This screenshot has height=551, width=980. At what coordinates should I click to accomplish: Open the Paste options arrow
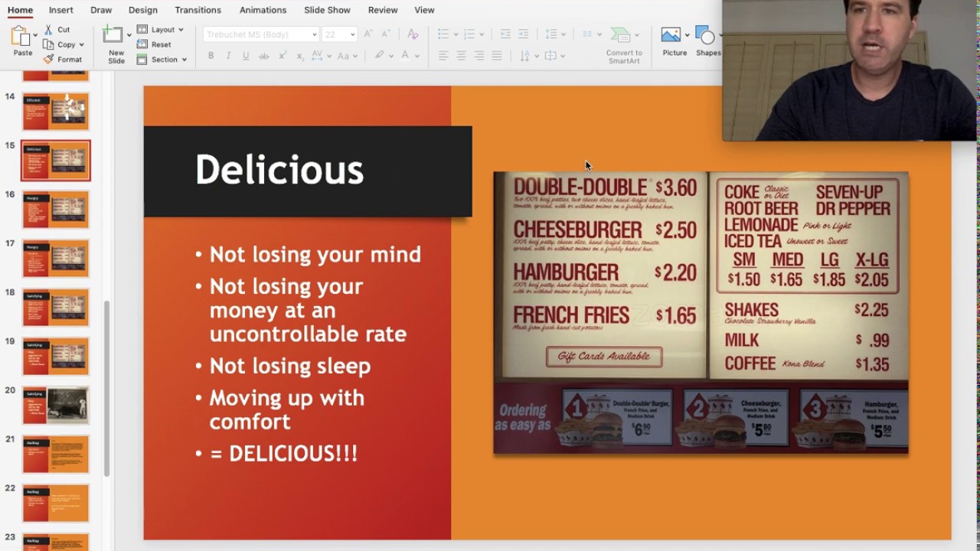pos(36,36)
